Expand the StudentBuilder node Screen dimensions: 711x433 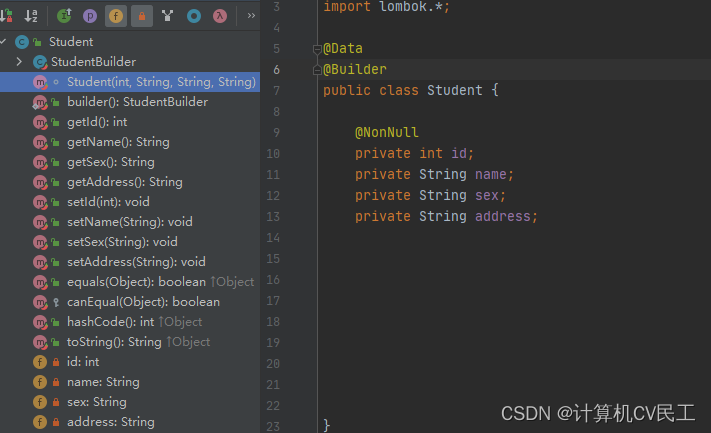[x=19, y=62]
